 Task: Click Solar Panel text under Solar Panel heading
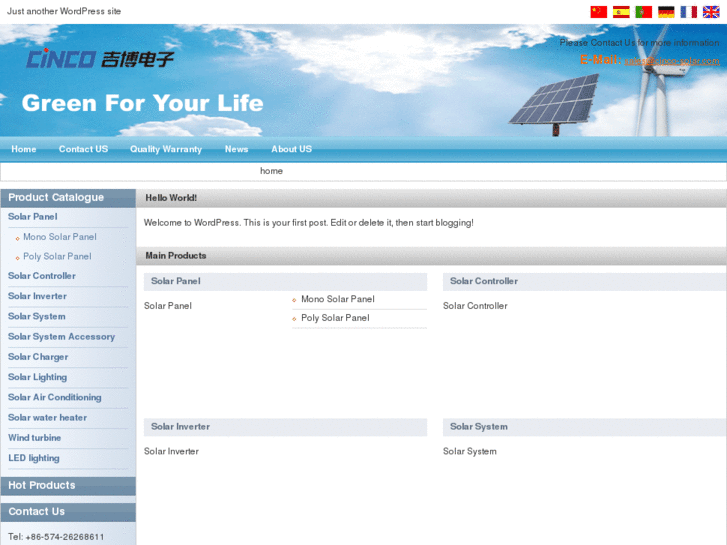(x=168, y=306)
